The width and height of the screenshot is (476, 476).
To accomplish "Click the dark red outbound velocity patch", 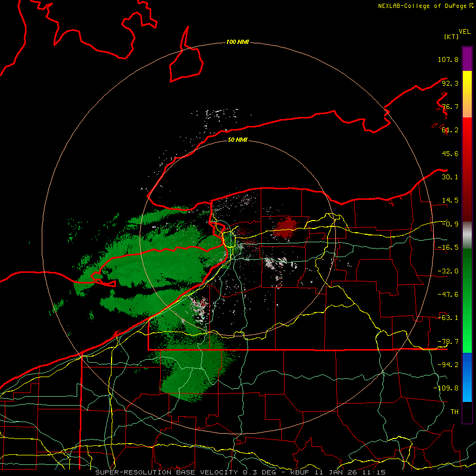I will [286, 228].
